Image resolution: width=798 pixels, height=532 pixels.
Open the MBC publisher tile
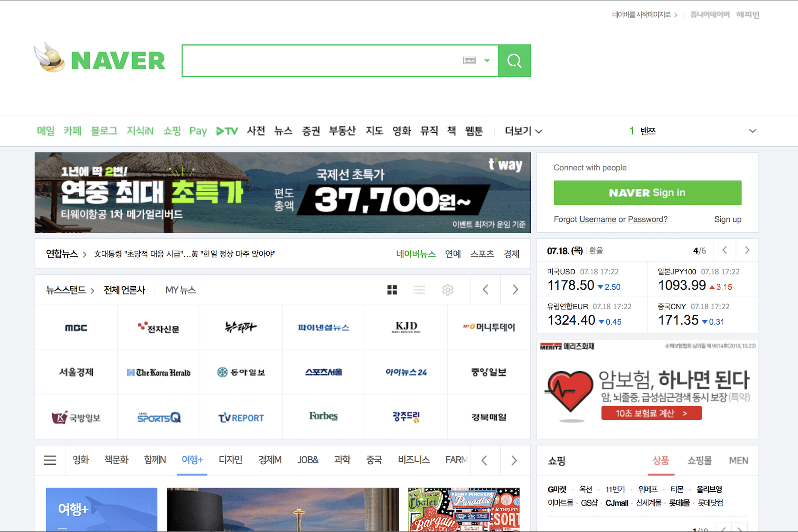[76, 328]
